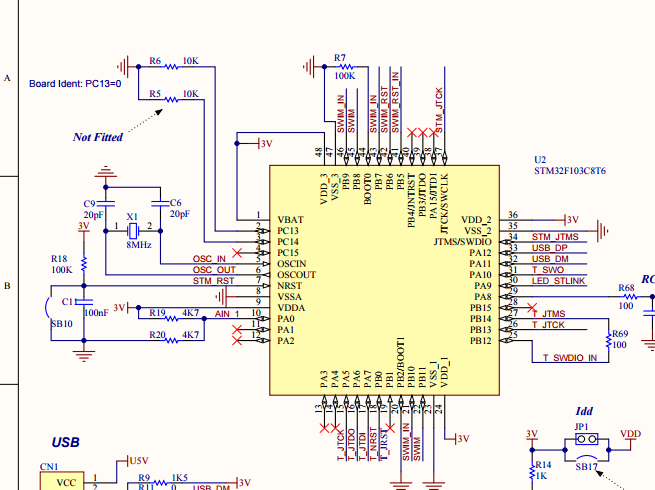Viewport: 655px width, 490px height.
Task: Select the C9 20pF capacitor symbol
Action: [x=106, y=203]
